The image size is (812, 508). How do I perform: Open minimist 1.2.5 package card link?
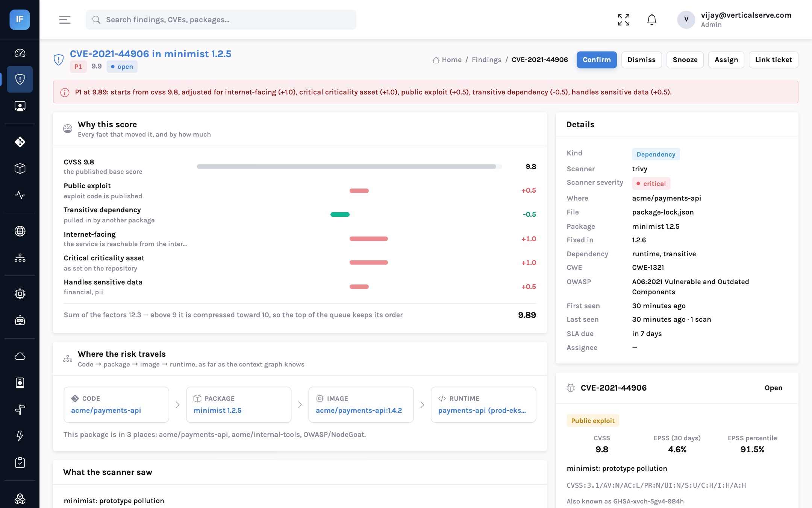click(217, 411)
